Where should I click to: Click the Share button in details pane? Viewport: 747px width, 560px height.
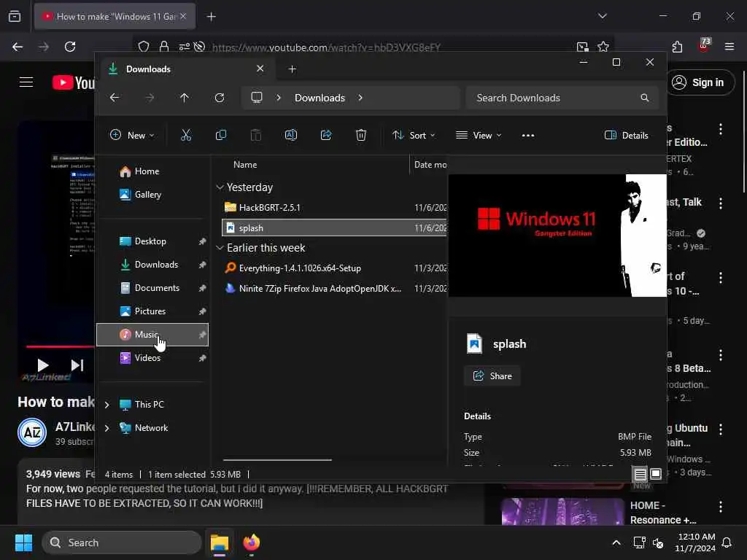[492, 376]
